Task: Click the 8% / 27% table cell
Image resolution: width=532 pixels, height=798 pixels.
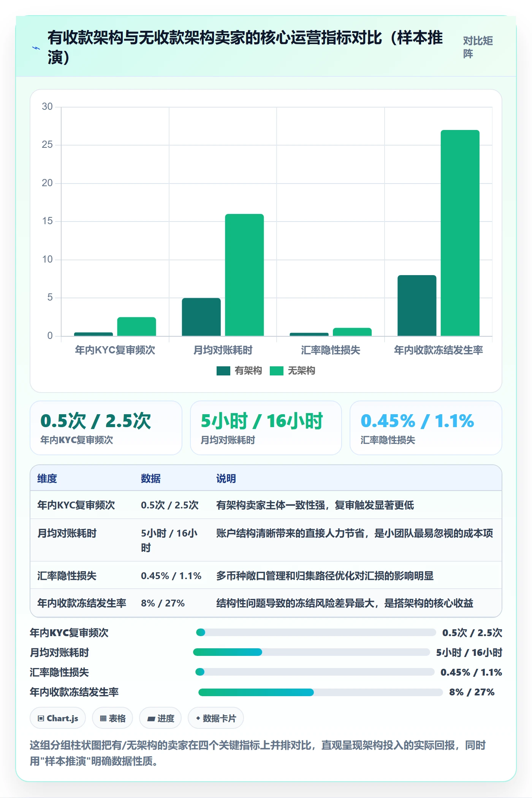Action: pyautogui.click(x=163, y=603)
